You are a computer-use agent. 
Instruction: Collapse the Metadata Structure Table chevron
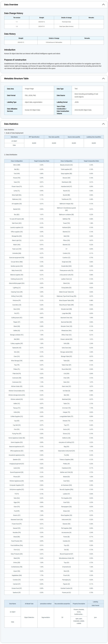103,78
